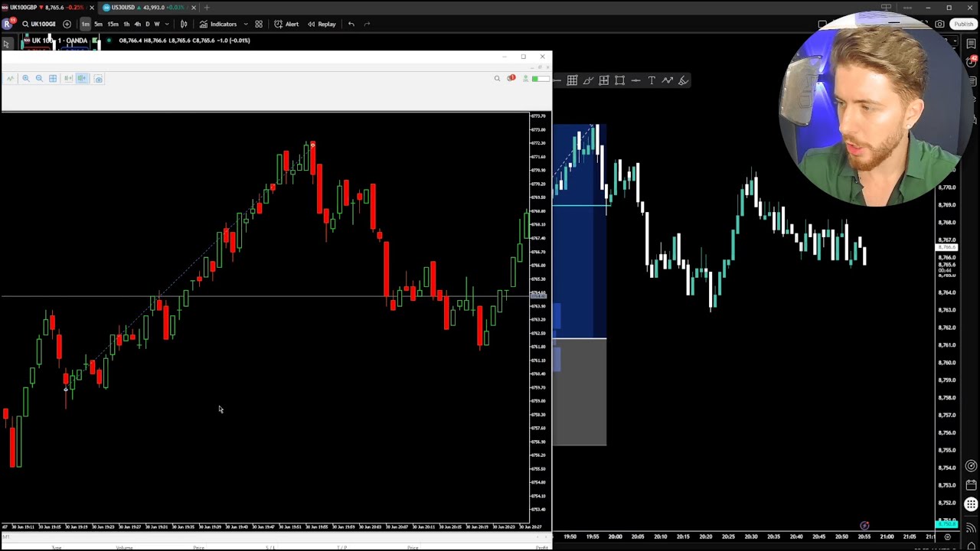
Task: Open the Indicators dialog
Action: pos(218,24)
